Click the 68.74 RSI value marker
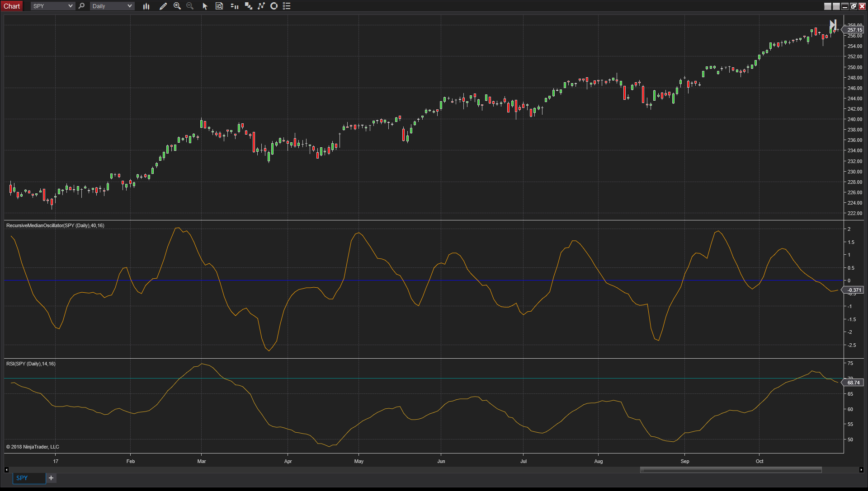The image size is (868, 491). (x=853, y=383)
